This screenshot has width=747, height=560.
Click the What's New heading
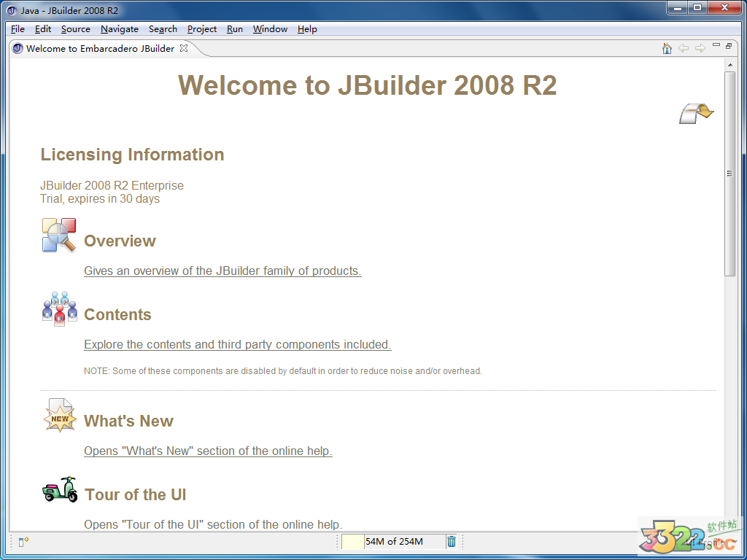tap(128, 421)
